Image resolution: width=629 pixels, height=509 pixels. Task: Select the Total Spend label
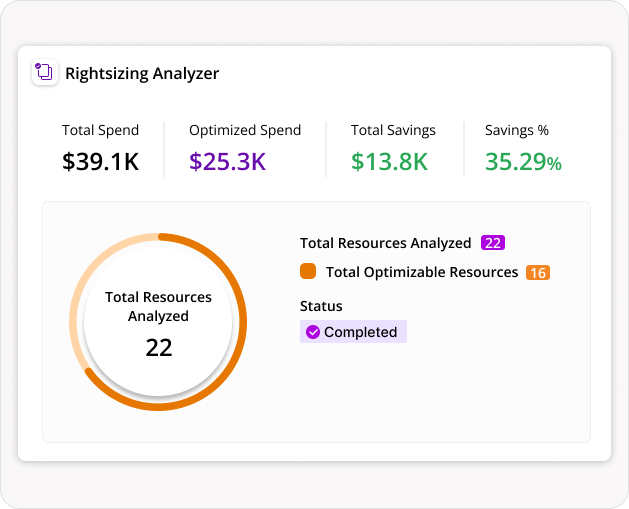click(x=100, y=130)
